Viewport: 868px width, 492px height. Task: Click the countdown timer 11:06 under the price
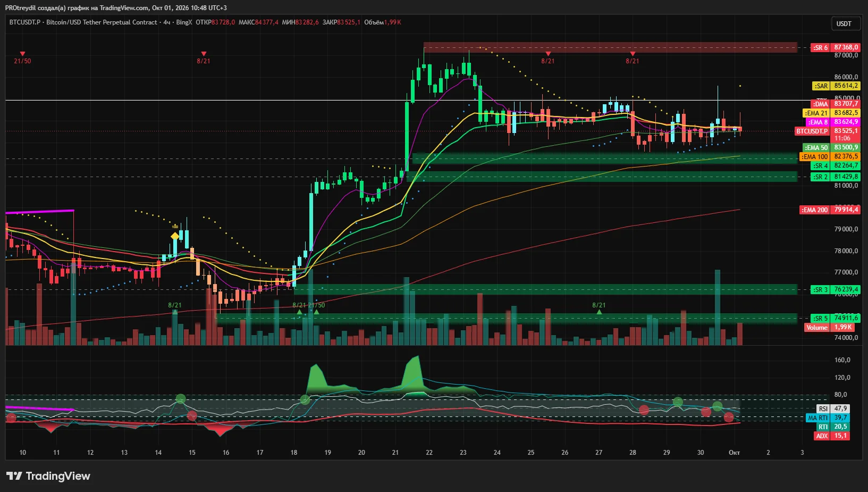[842, 138]
